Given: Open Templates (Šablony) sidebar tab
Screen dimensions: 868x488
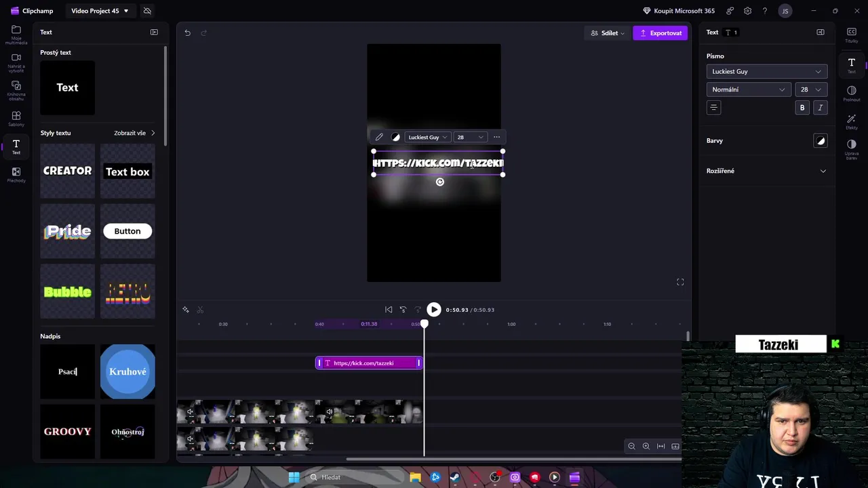Looking at the screenshot, I should click(16, 119).
